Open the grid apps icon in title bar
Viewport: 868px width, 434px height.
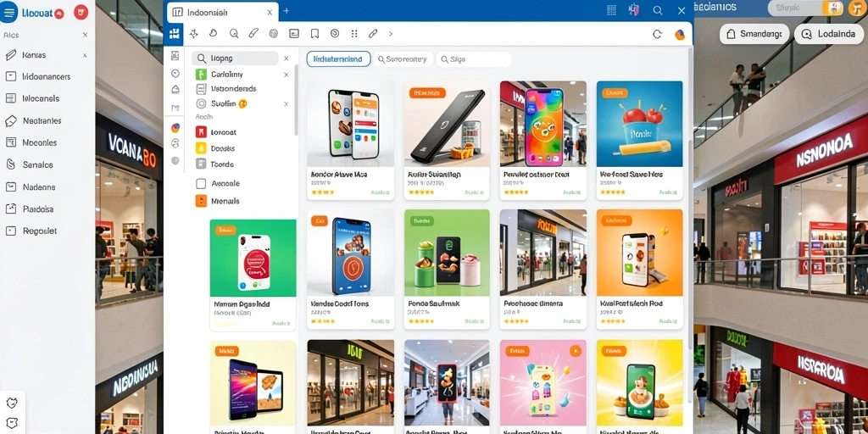click(611, 10)
